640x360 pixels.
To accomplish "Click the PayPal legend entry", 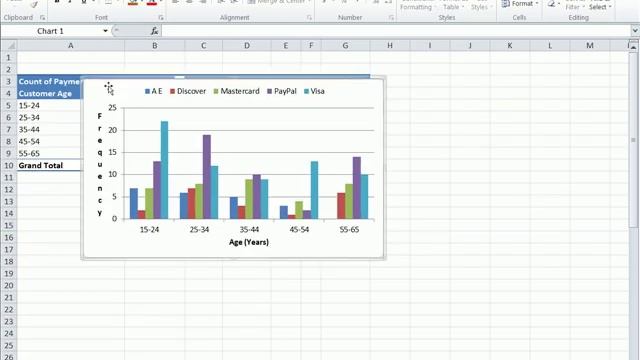I will click(x=282, y=91).
